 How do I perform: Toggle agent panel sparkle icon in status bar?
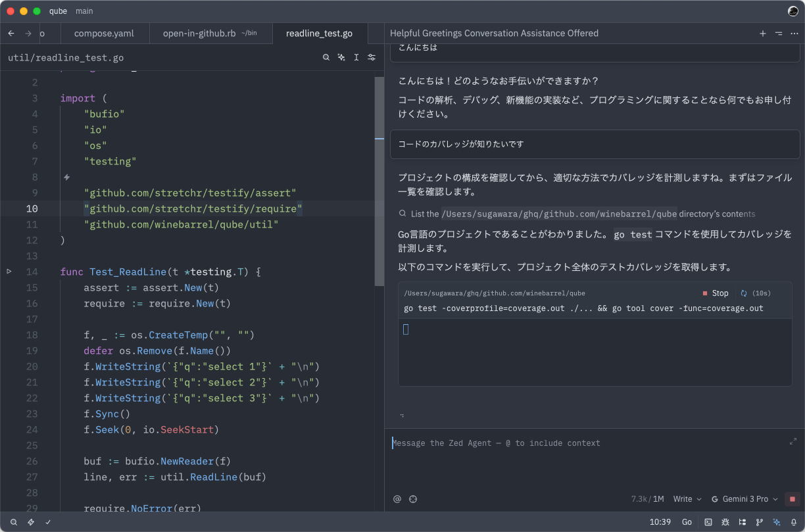777,522
